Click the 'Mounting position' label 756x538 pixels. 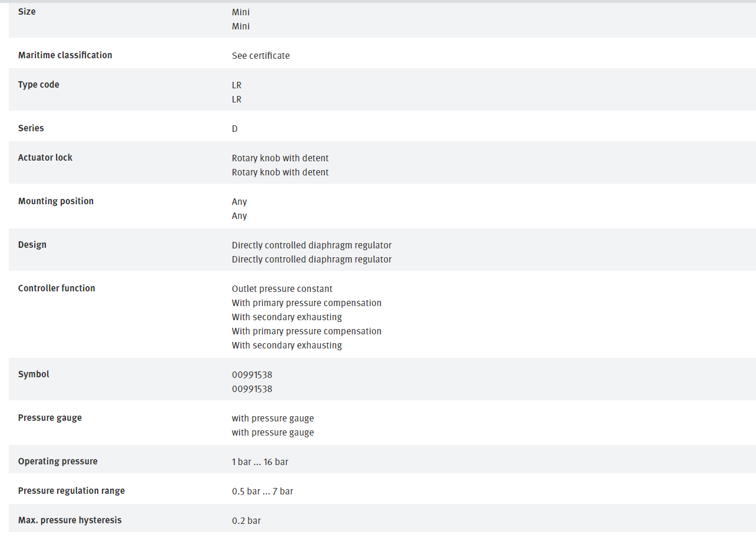(x=56, y=201)
